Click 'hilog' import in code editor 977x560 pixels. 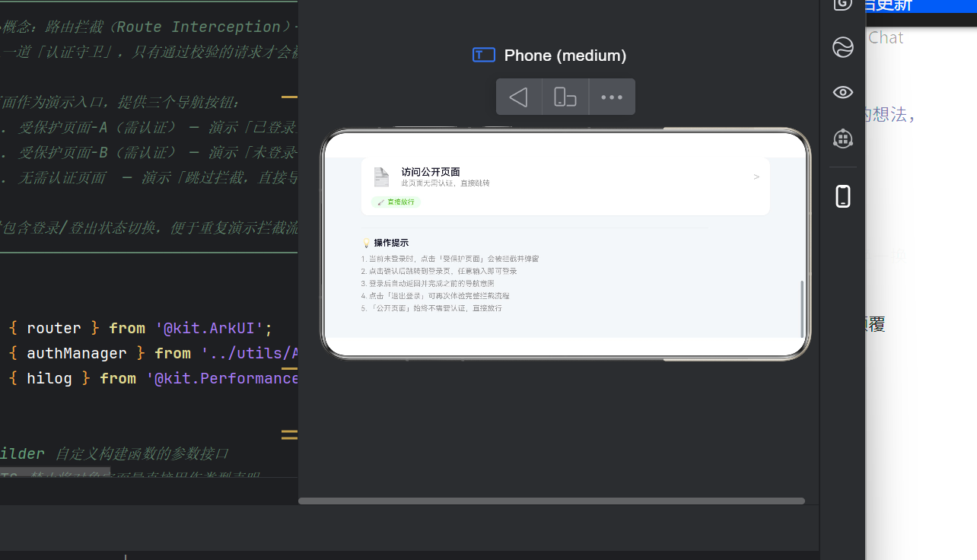click(x=49, y=378)
